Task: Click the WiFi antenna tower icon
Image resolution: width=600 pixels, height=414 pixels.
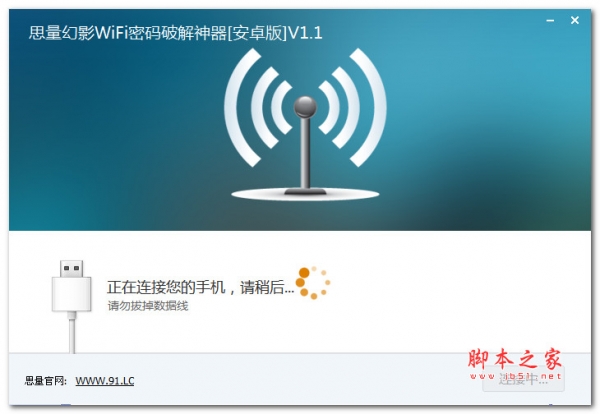Action: click(x=305, y=123)
